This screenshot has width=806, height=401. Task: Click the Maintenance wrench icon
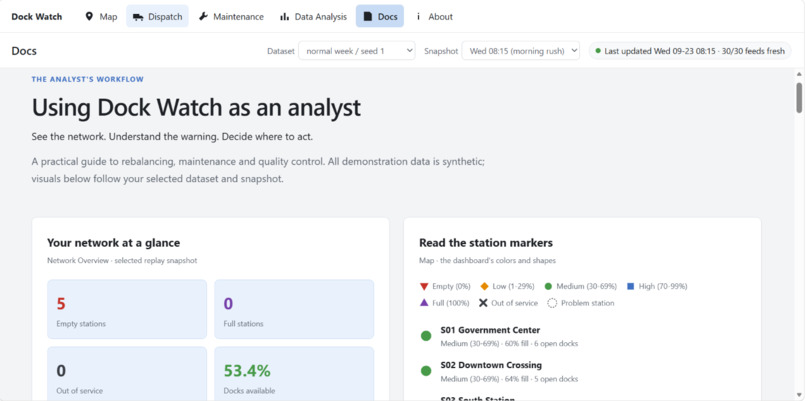click(x=203, y=16)
